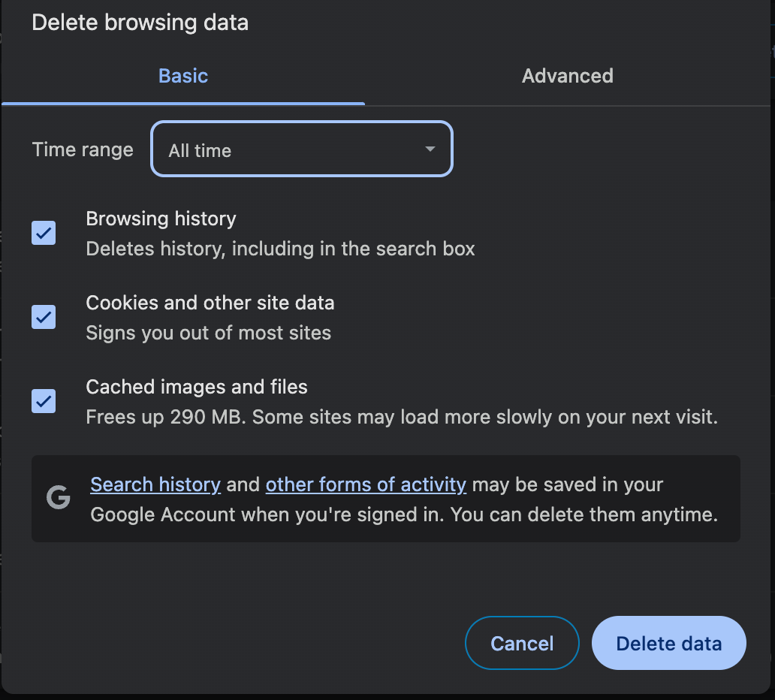Click the Delete browsing data title
This screenshot has width=775, height=700.
tap(140, 23)
